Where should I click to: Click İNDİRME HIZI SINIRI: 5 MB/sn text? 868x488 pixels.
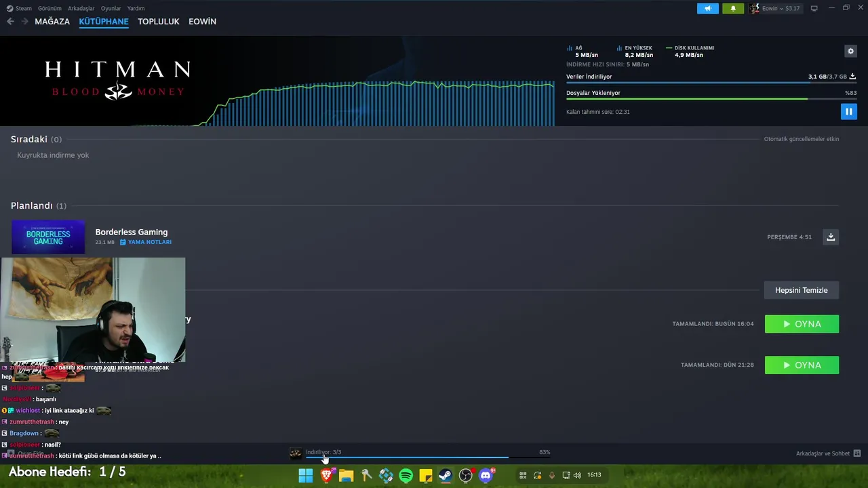point(608,64)
